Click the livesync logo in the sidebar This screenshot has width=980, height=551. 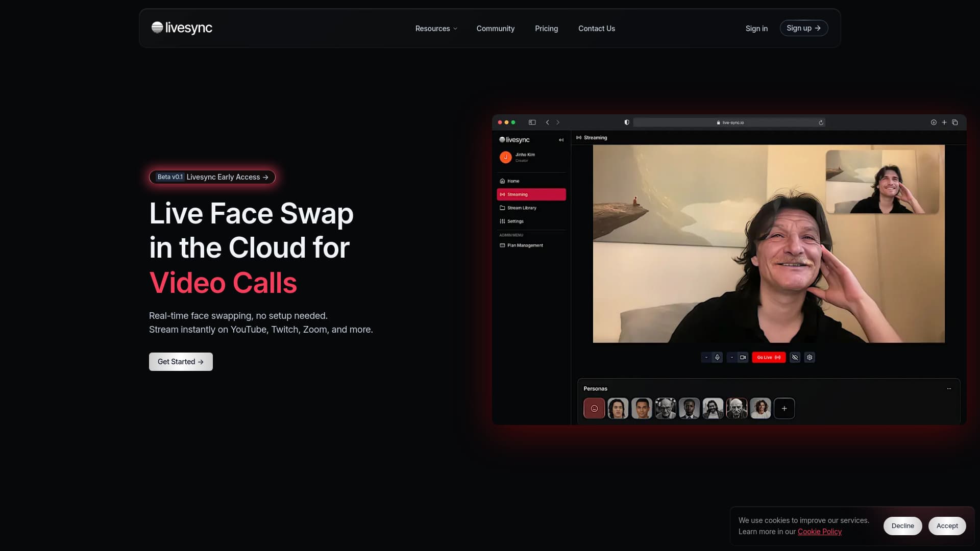514,139
